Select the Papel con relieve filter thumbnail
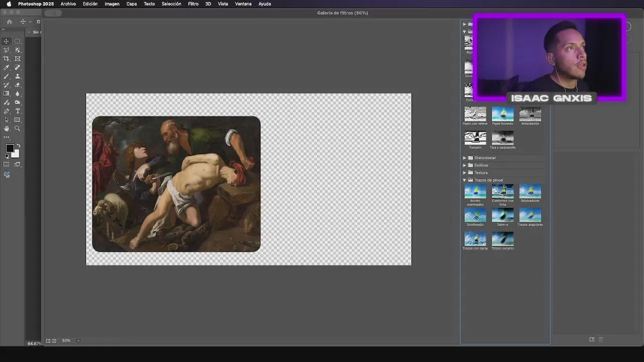This screenshot has height=362, width=644. pos(475,114)
